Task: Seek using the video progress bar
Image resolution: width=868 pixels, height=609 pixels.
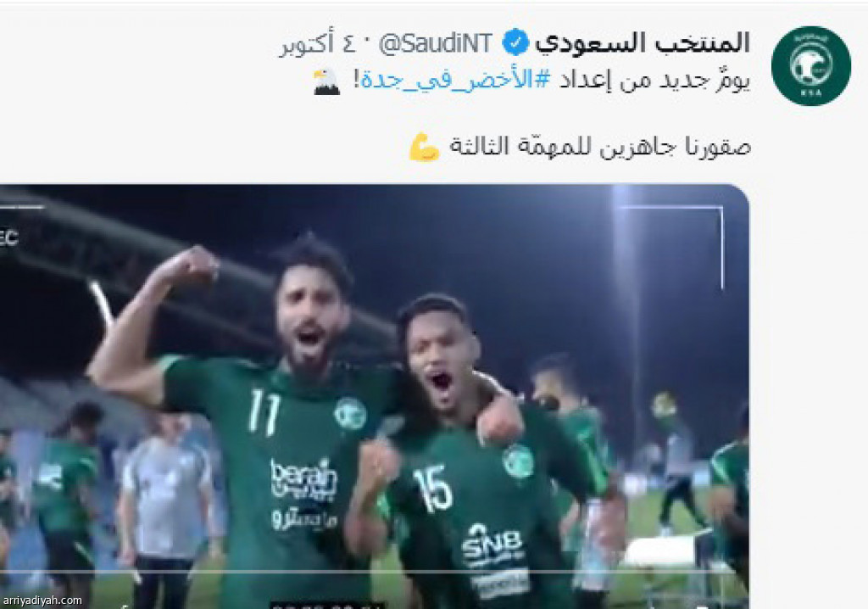Action: click(374, 571)
